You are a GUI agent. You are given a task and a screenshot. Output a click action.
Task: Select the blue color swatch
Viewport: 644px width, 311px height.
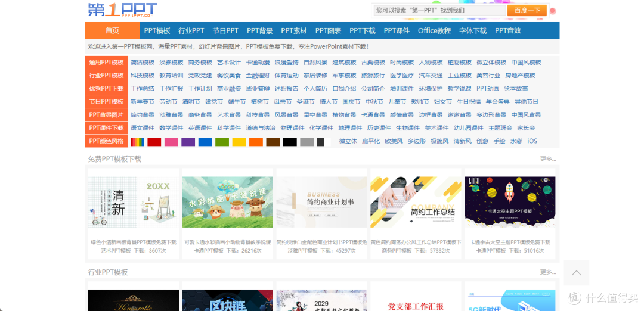click(x=205, y=142)
